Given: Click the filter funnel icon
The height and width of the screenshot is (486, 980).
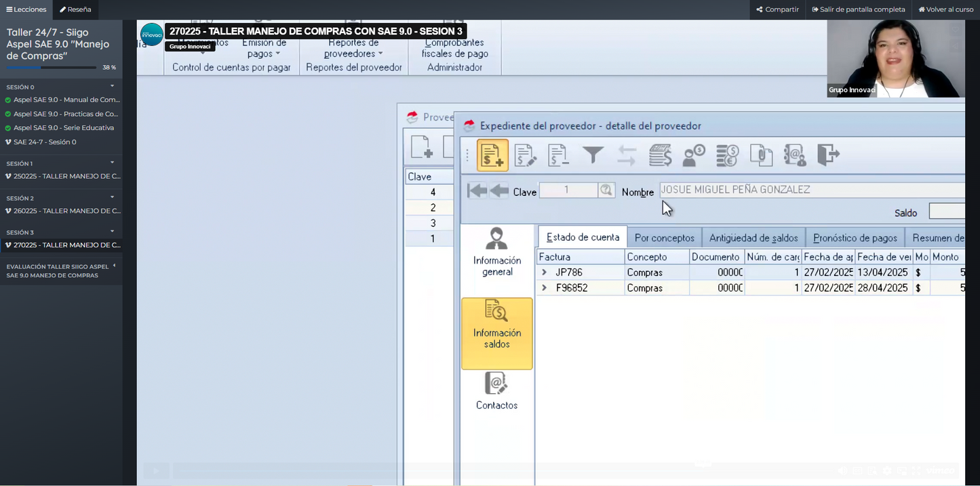Looking at the screenshot, I should (x=593, y=155).
